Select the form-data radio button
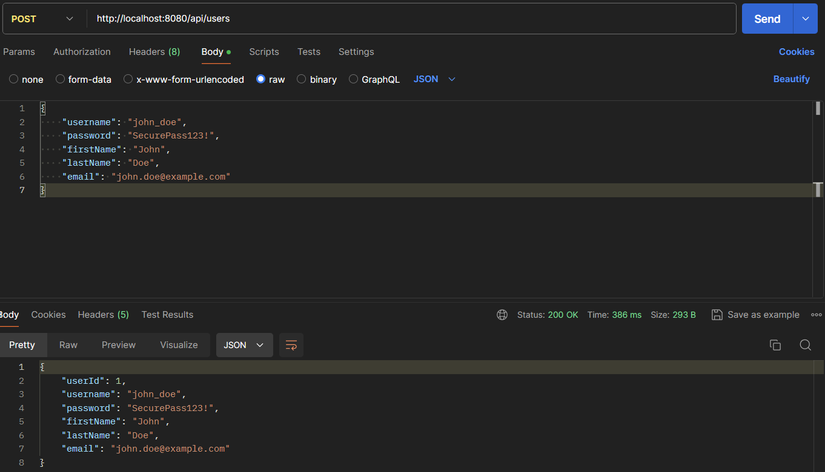This screenshot has height=472, width=825. coord(61,79)
